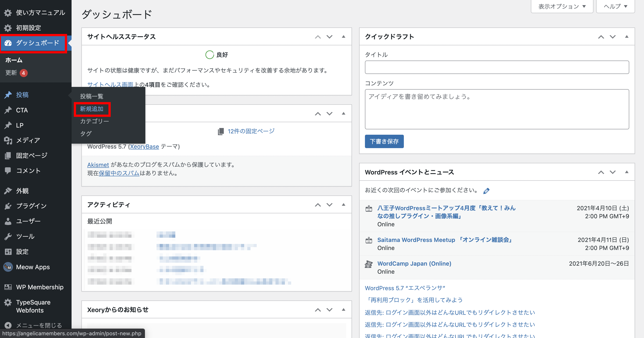Collapse the Xeoryからのお知らせ panel
Screen dimensions: 644x338
pyautogui.click(x=343, y=310)
